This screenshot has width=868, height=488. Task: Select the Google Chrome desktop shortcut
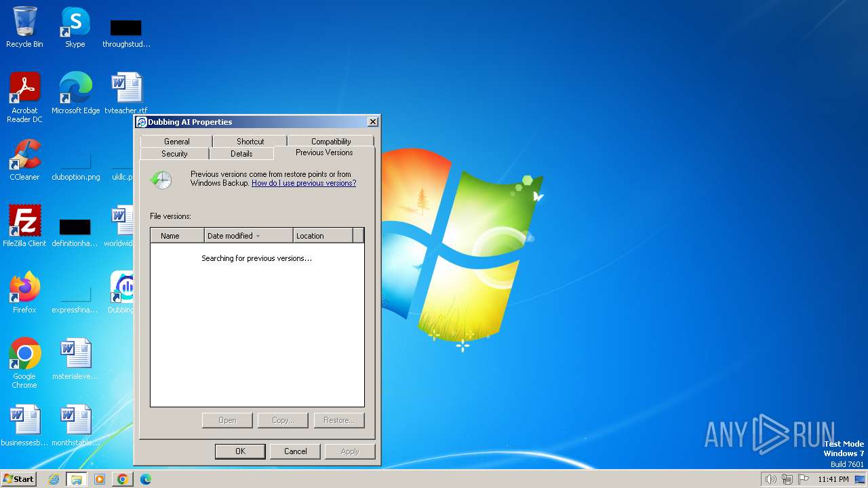click(24, 363)
